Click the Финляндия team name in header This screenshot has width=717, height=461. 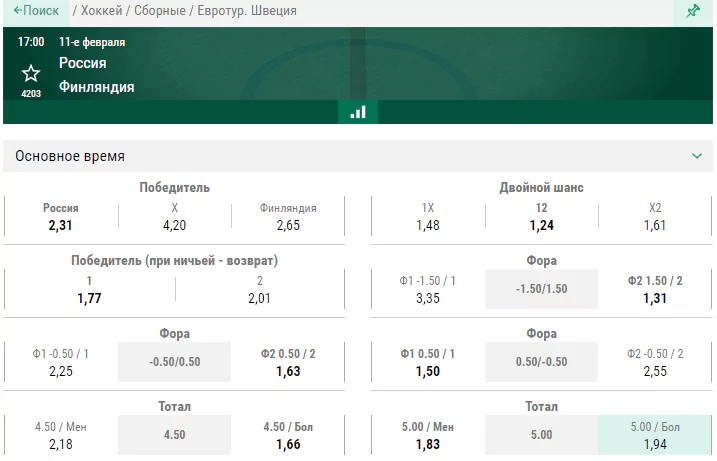[x=96, y=87]
